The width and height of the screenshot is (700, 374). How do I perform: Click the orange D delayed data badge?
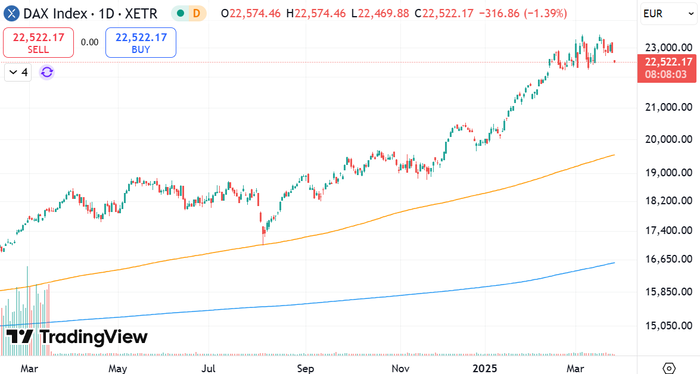(x=196, y=13)
